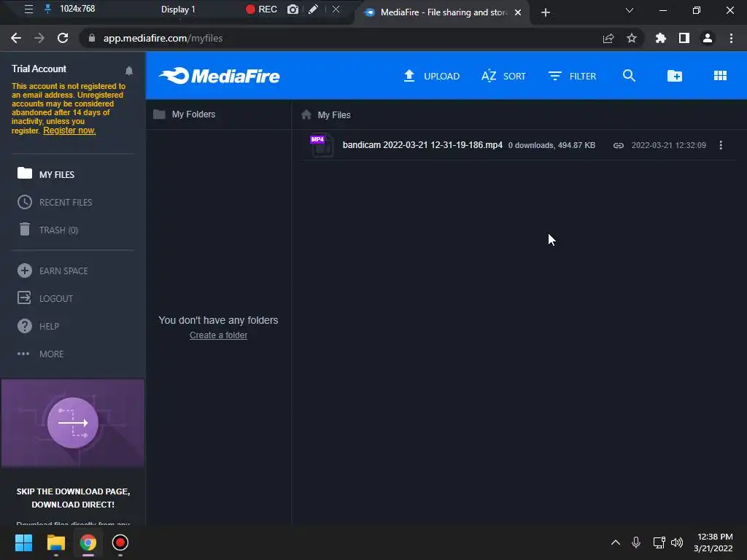Viewport: 747px width, 560px height.
Task: Click the recorder pin icon
Action: pyautogui.click(x=47, y=9)
